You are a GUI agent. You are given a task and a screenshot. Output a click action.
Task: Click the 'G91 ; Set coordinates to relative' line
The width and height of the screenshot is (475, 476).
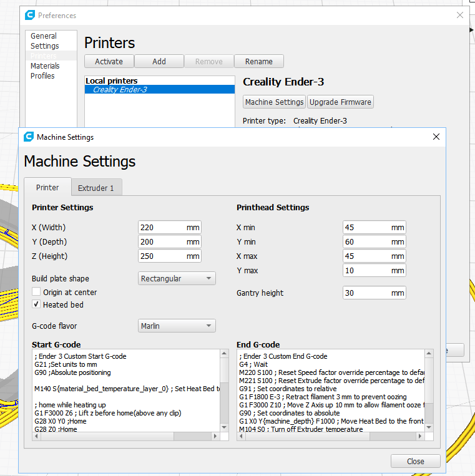pyautogui.click(x=288, y=389)
